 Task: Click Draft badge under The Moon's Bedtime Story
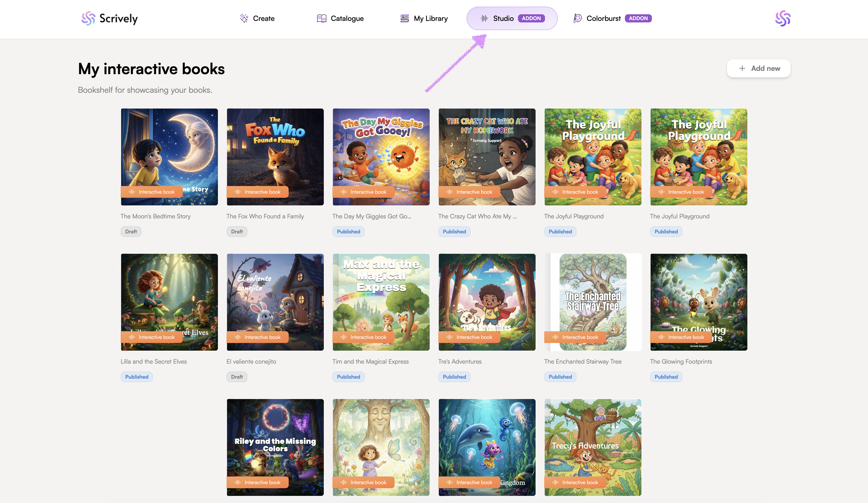point(131,232)
